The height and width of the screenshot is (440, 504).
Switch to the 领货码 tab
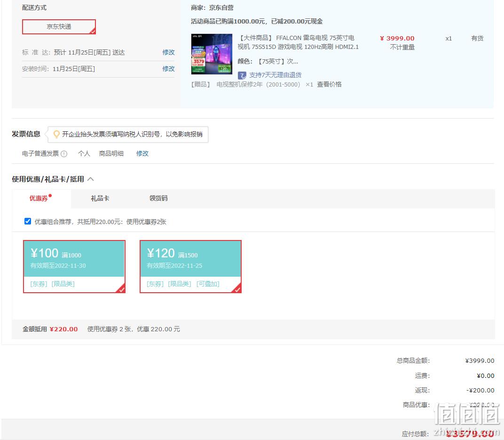(x=158, y=199)
